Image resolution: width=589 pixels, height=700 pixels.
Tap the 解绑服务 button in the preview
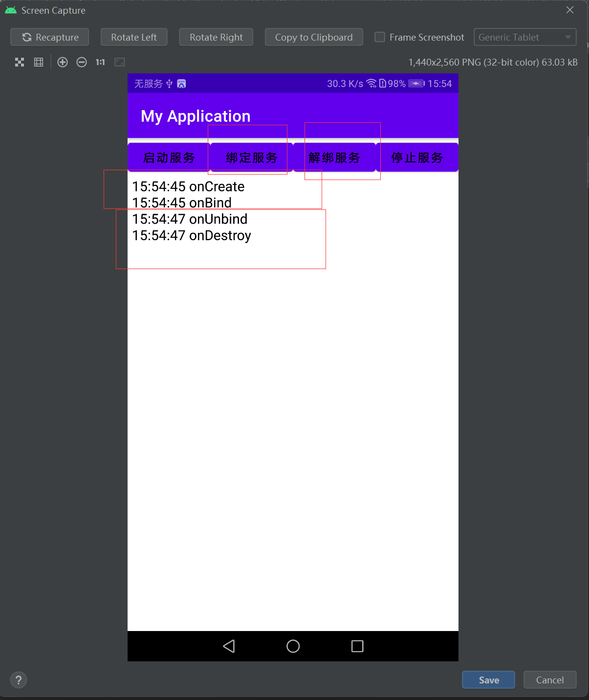pyautogui.click(x=334, y=158)
